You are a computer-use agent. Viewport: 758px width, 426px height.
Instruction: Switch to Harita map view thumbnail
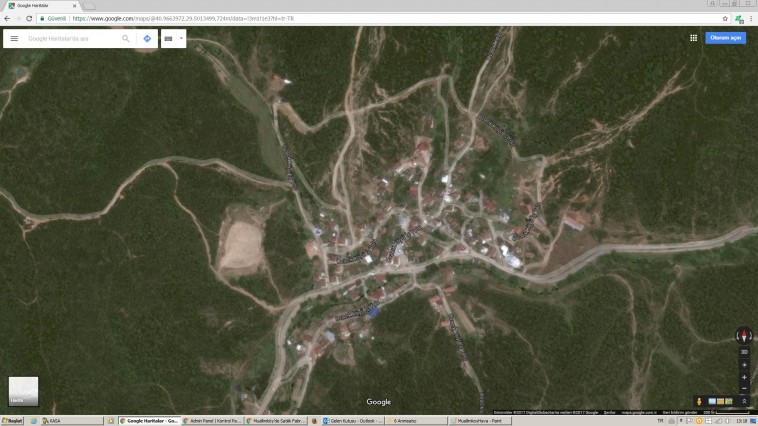[23, 391]
